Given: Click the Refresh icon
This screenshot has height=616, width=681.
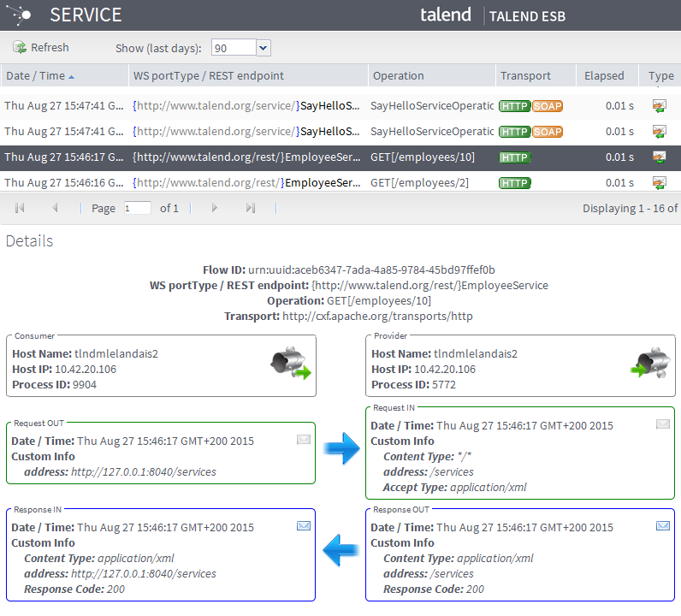Looking at the screenshot, I should pos(20,47).
